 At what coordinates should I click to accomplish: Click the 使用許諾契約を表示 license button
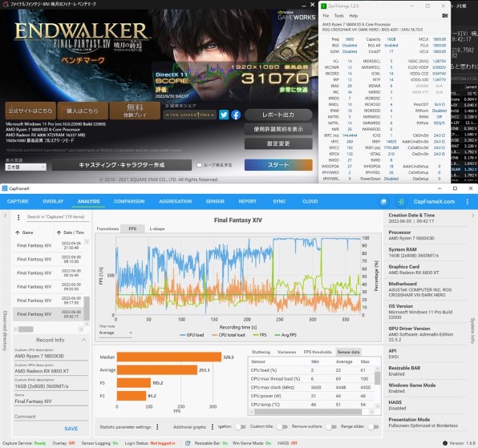tap(278, 129)
